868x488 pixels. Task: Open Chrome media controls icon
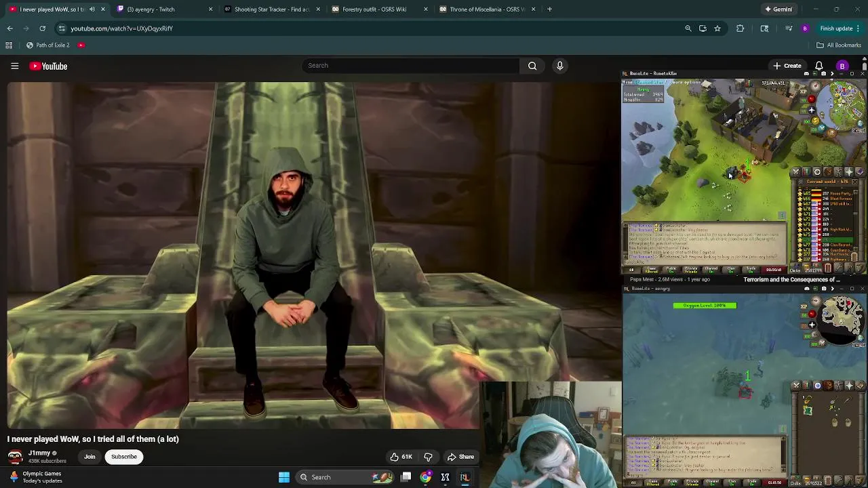click(x=788, y=28)
